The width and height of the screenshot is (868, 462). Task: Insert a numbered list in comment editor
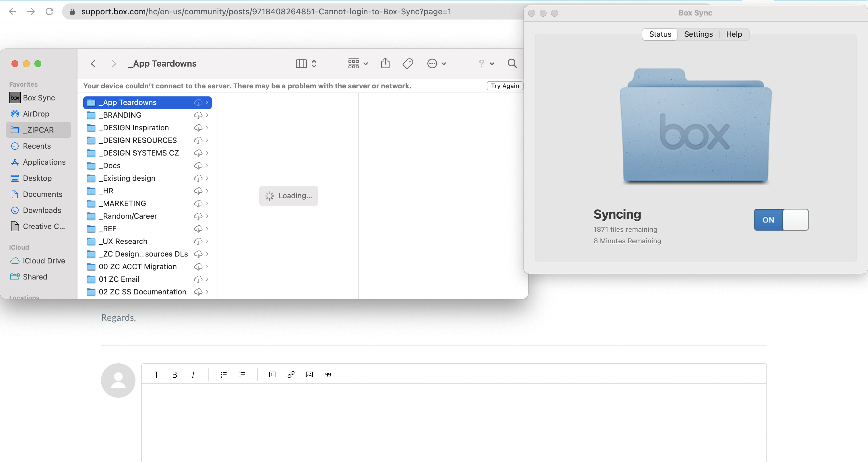pos(242,375)
